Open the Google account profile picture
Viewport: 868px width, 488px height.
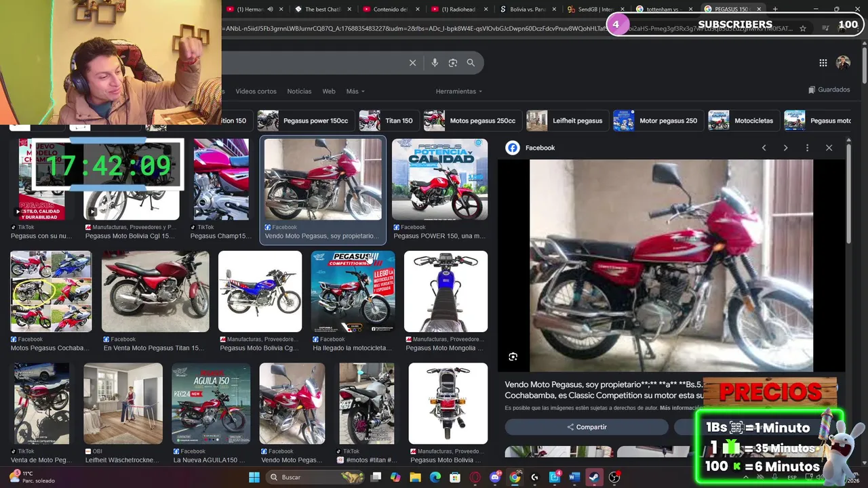point(843,62)
